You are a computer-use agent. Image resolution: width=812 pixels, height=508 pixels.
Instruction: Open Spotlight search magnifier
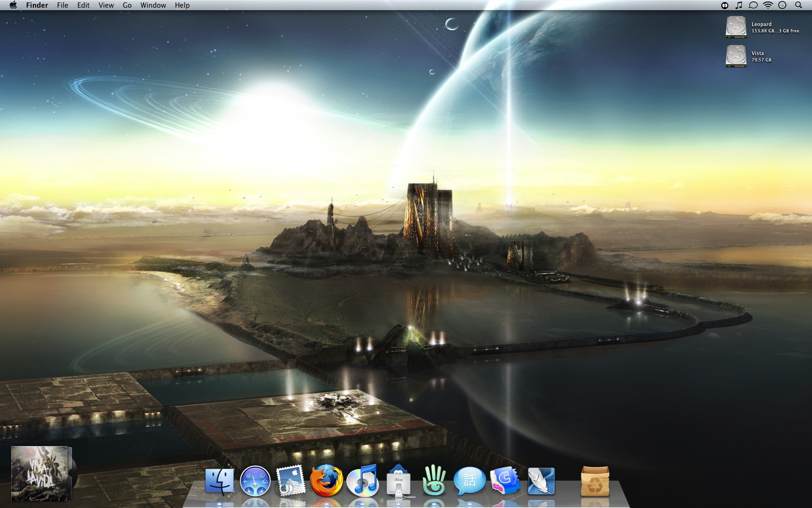[798, 5]
